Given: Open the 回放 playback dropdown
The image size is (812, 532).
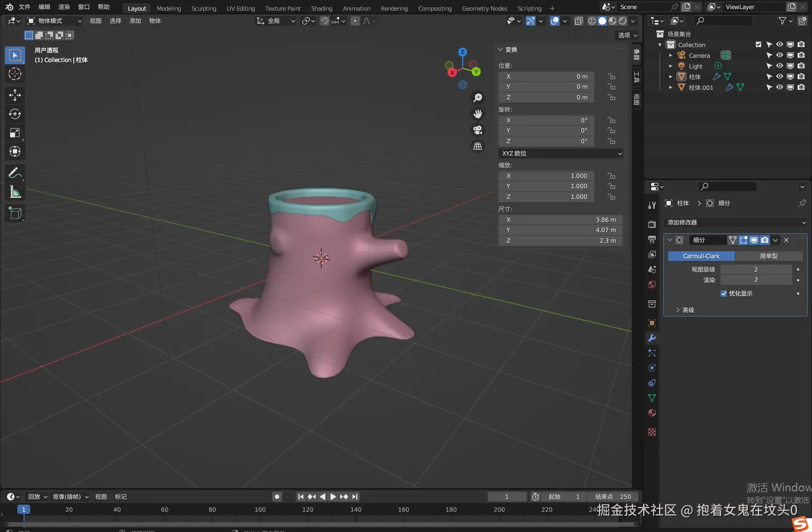Looking at the screenshot, I should 37,497.
